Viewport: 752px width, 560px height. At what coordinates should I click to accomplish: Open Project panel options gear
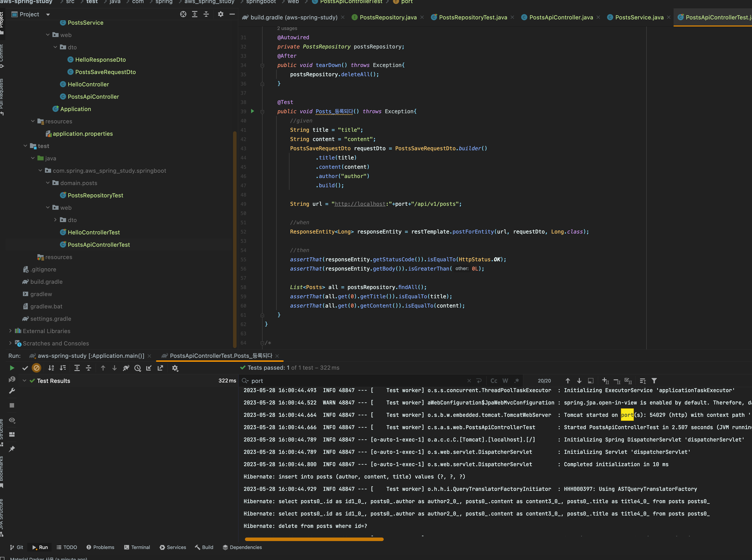pyautogui.click(x=221, y=14)
